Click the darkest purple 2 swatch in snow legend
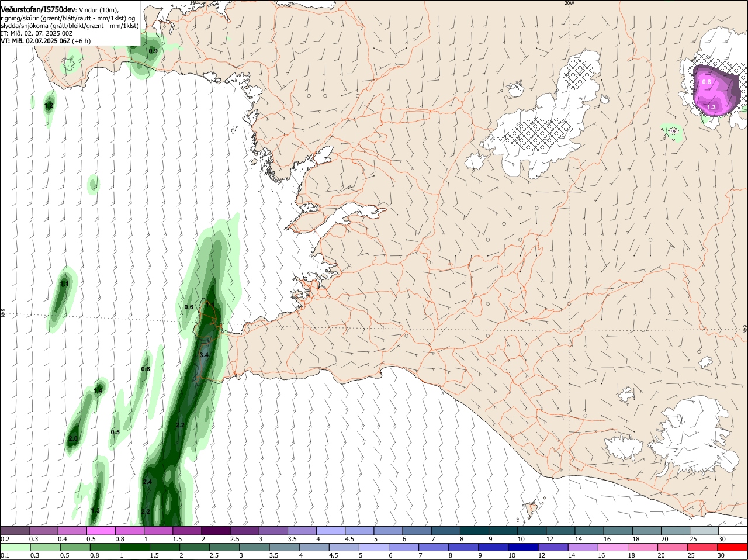The width and height of the screenshot is (748, 560). tap(216, 530)
